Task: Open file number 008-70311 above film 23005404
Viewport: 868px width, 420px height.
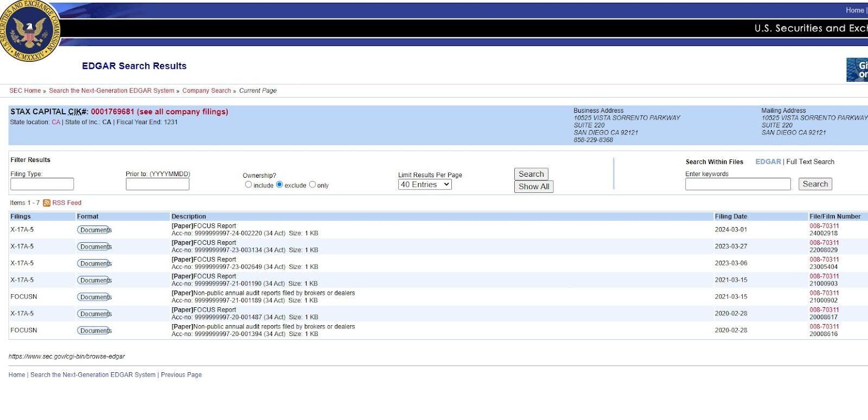Action: 824,260
